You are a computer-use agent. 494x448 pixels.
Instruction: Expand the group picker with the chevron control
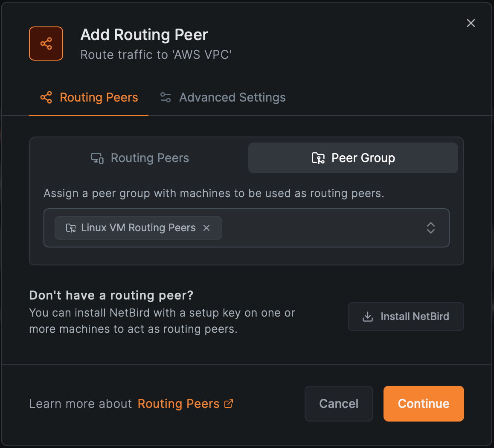pyautogui.click(x=430, y=228)
